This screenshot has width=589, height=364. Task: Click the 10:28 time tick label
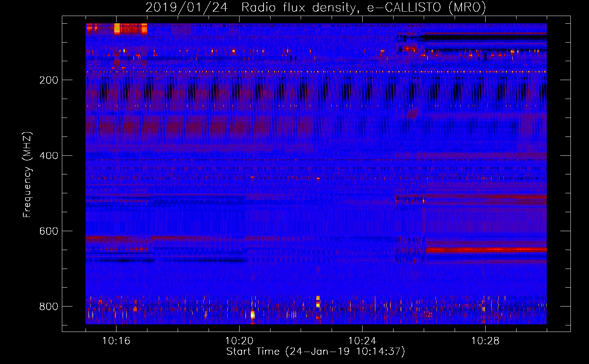tap(485, 341)
